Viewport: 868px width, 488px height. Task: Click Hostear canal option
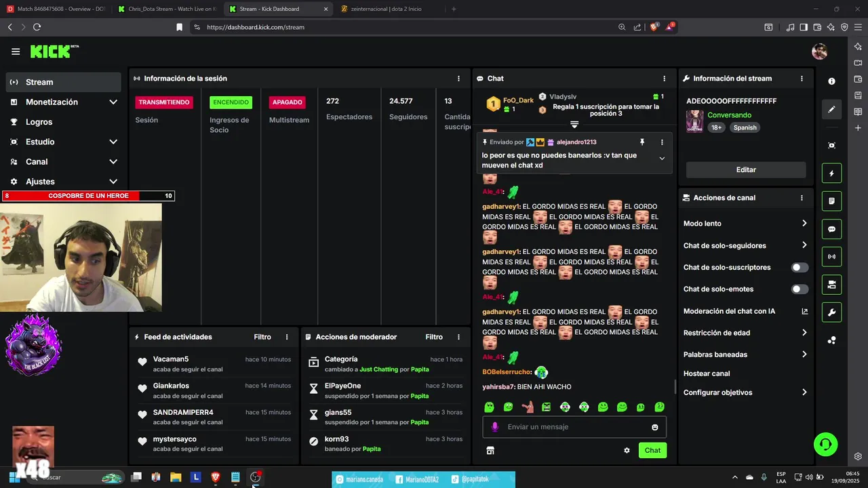707,373
